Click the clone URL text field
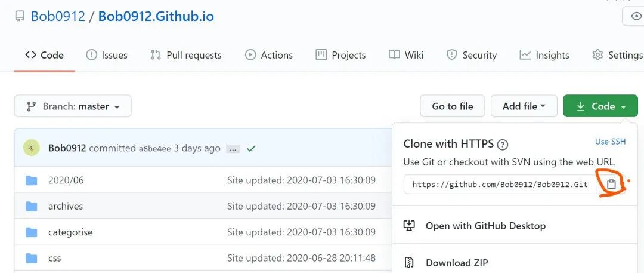 (x=500, y=184)
